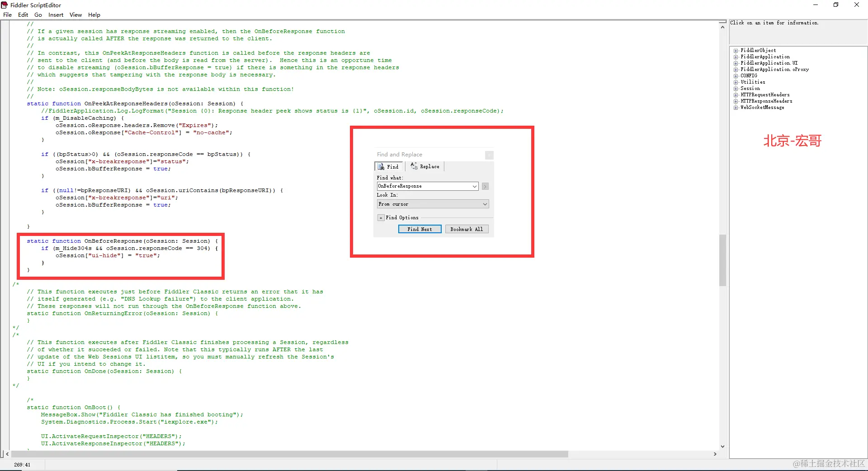Restore down the Fiddler ScriptEditor window
Viewport: 868px width, 471px height.
(836, 5)
